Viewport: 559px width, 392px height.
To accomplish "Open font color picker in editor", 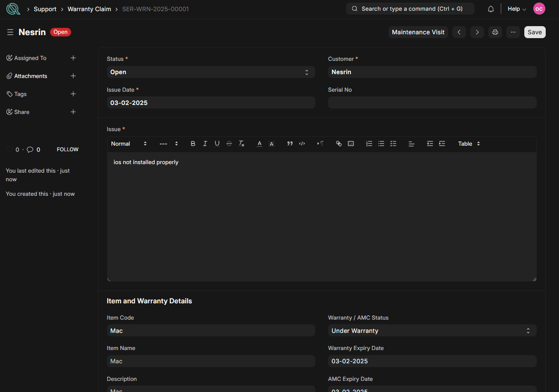I will click(x=260, y=144).
